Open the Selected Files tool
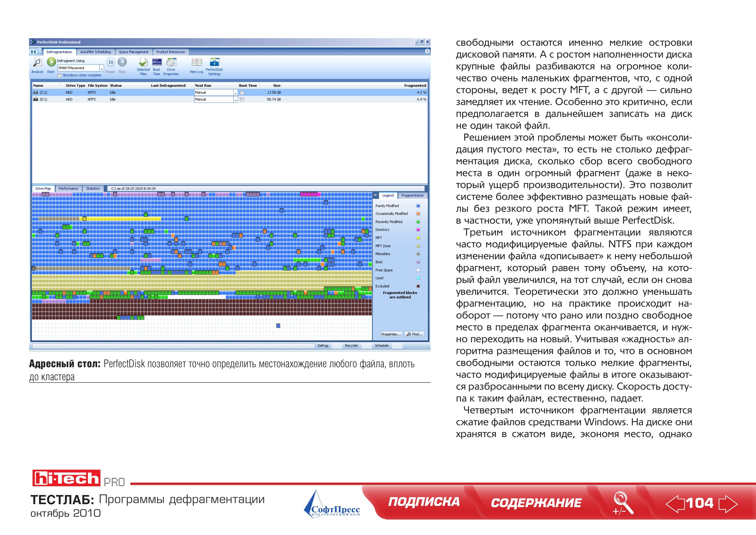The height and width of the screenshot is (535, 756). (x=143, y=62)
